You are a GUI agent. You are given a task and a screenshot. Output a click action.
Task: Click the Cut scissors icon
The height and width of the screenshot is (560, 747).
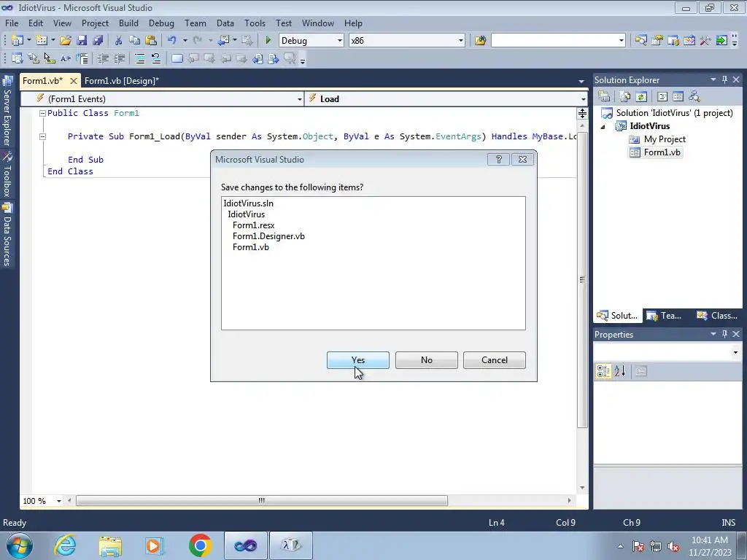(x=119, y=41)
